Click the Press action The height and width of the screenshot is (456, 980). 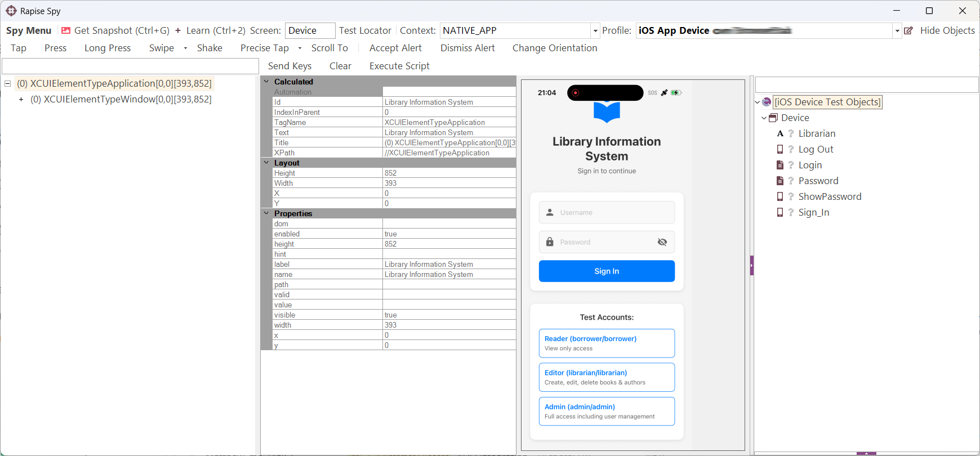56,48
